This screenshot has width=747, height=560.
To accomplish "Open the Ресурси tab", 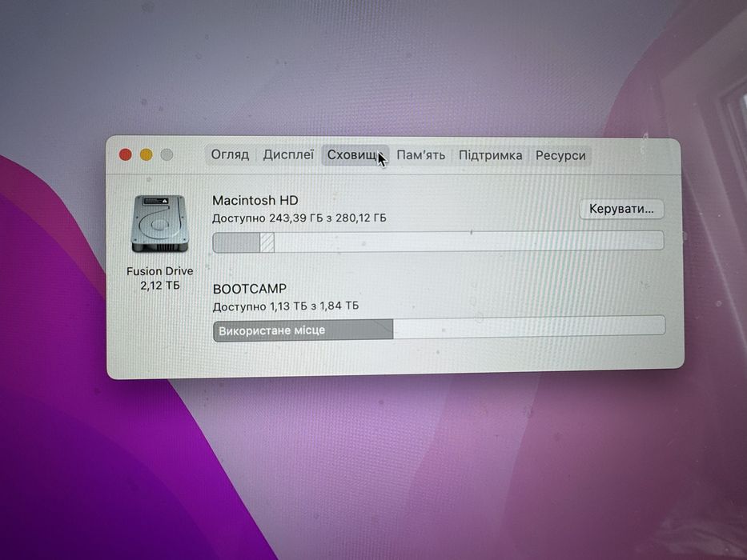I will (560, 156).
